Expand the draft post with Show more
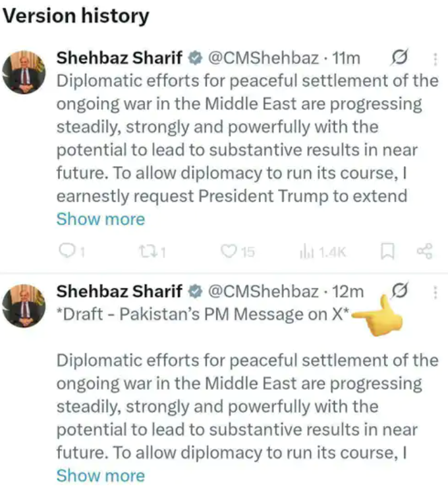The height and width of the screenshot is (492, 448). [100, 475]
